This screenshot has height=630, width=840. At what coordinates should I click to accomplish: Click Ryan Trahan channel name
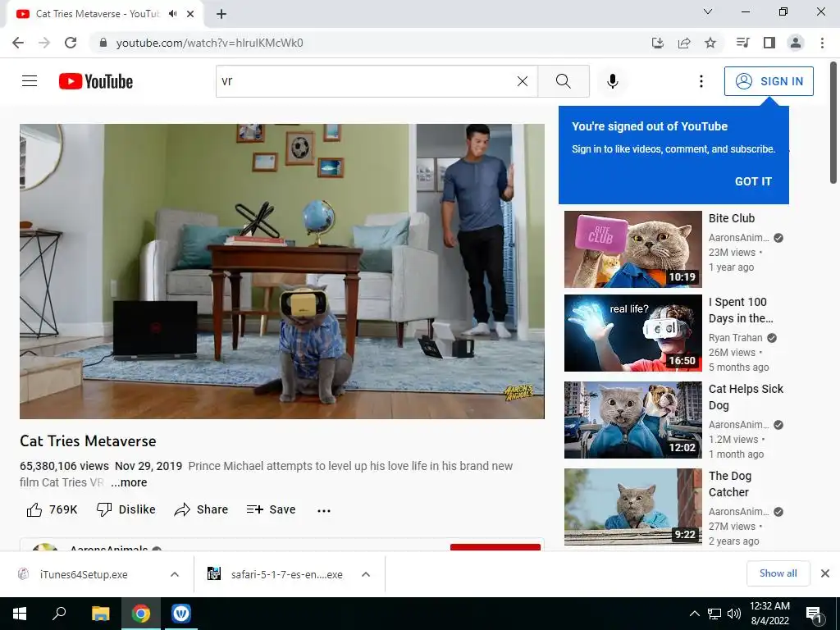click(x=735, y=337)
